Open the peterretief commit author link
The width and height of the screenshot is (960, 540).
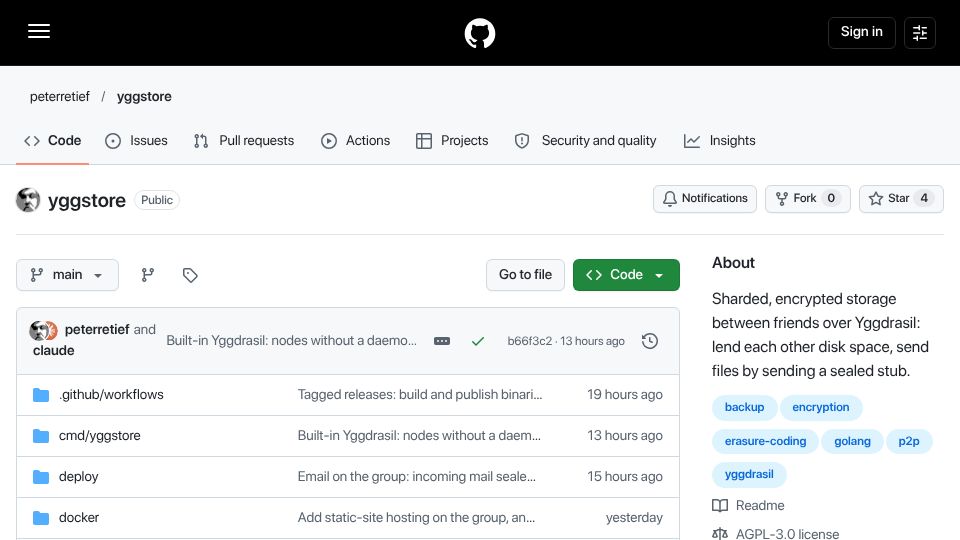click(97, 329)
